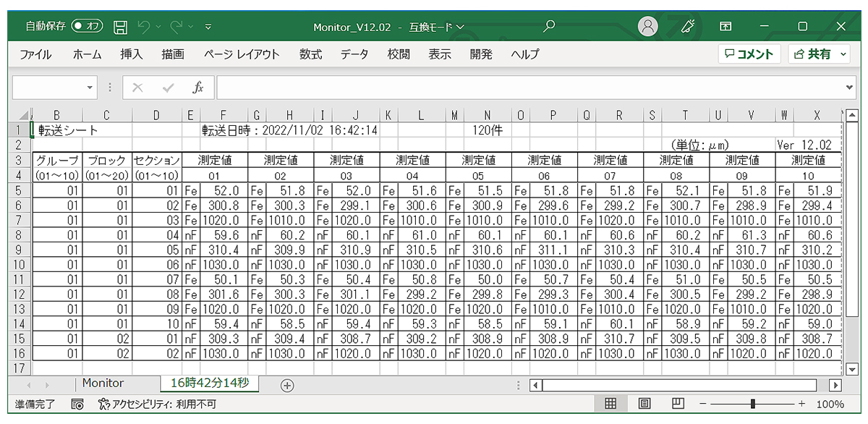Open the Name Box dropdown arrow
The image size is (868, 424).
(90, 88)
